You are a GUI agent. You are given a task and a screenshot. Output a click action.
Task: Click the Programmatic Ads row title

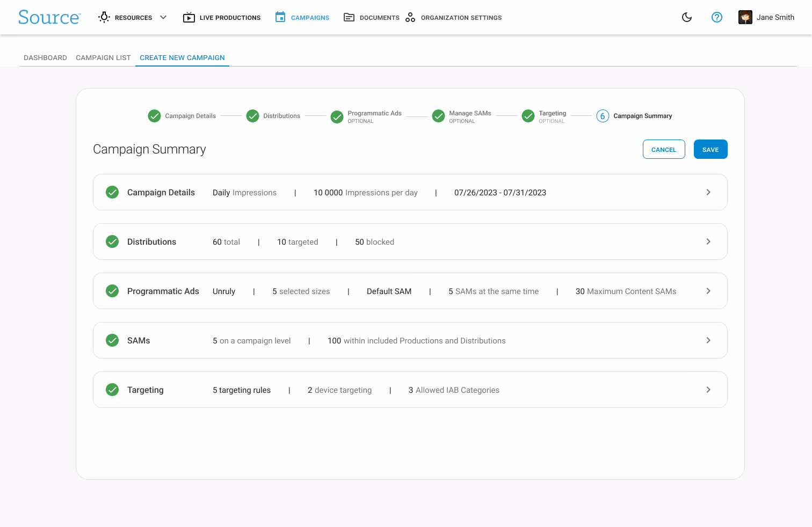point(163,291)
